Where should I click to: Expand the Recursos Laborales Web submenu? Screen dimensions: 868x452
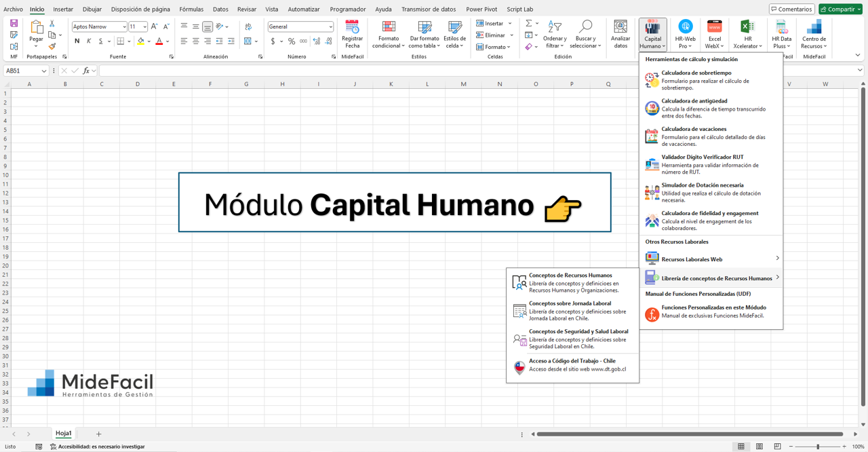(x=711, y=259)
